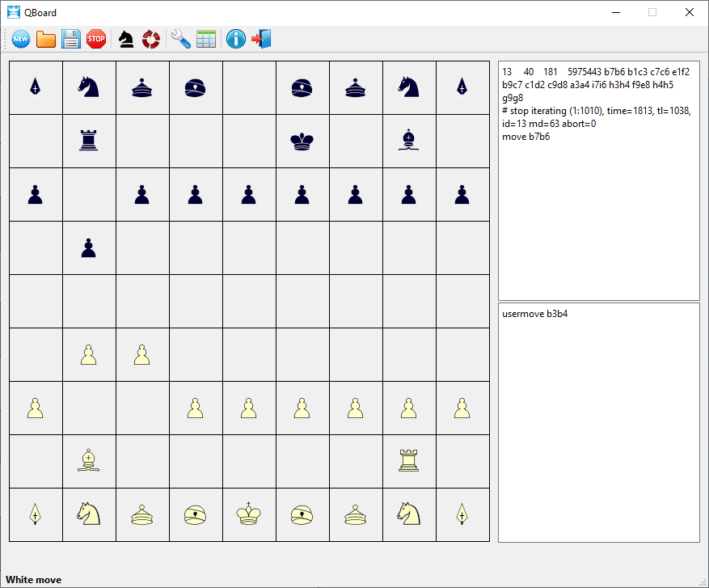This screenshot has width=709, height=588.
Task: Select the bottom-right white corner piece
Action: click(x=462, y=514)
